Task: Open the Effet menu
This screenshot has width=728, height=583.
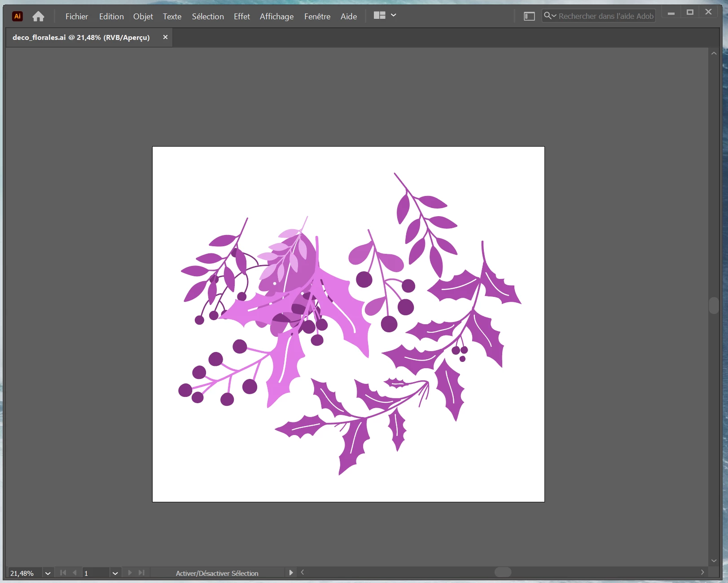Action: (x=242, y=17)
